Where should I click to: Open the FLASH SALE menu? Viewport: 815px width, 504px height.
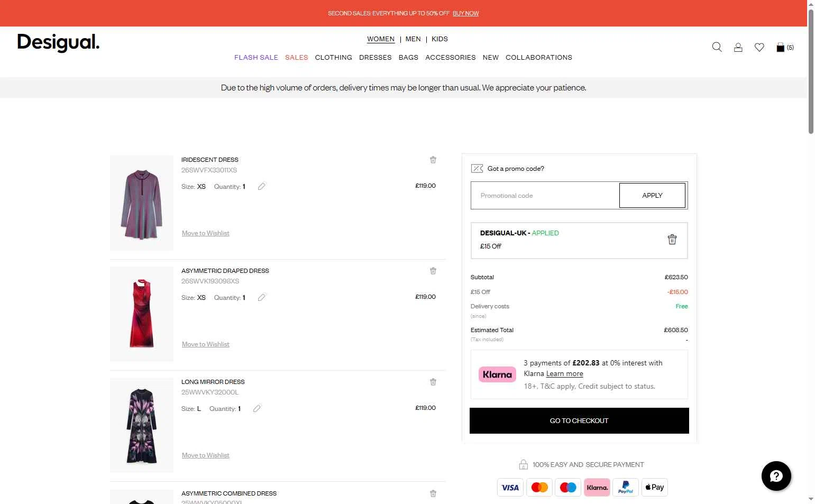point(256,57)
